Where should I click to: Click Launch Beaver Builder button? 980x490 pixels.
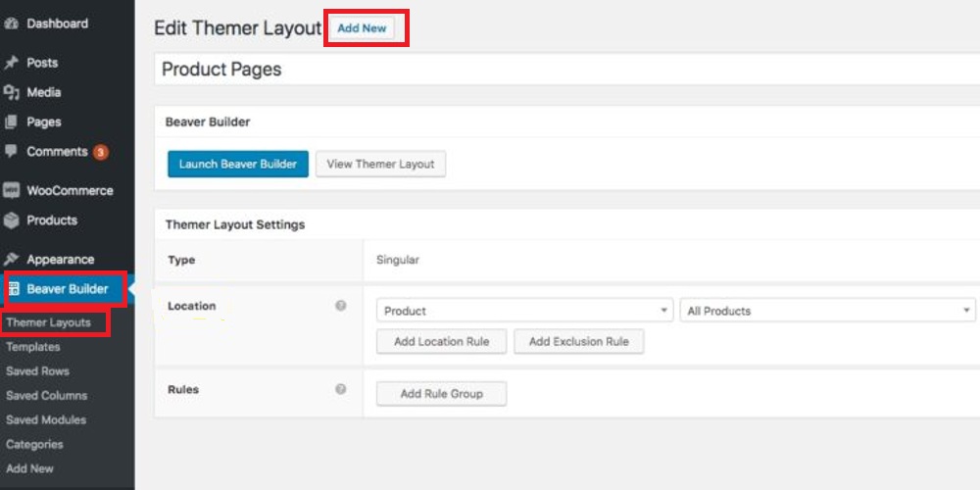[x=238, y=164]
